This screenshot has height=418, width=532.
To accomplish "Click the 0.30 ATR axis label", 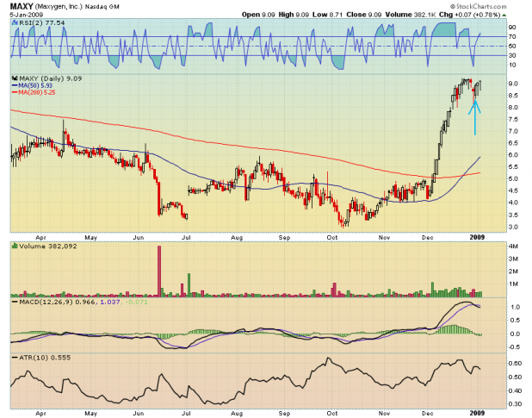I will (515, 404).
